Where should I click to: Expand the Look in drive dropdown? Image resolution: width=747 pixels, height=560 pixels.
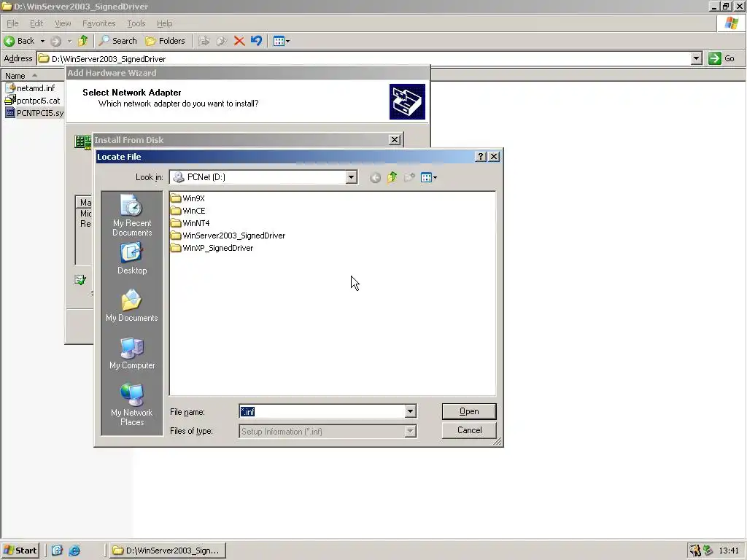click(x=351, y=177)
